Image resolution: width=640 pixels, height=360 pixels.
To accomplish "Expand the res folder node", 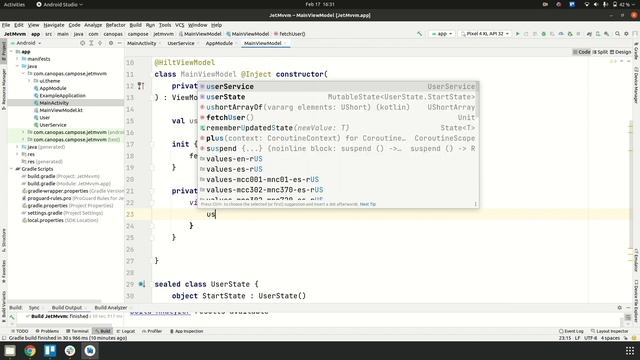I will coord(18,154).
